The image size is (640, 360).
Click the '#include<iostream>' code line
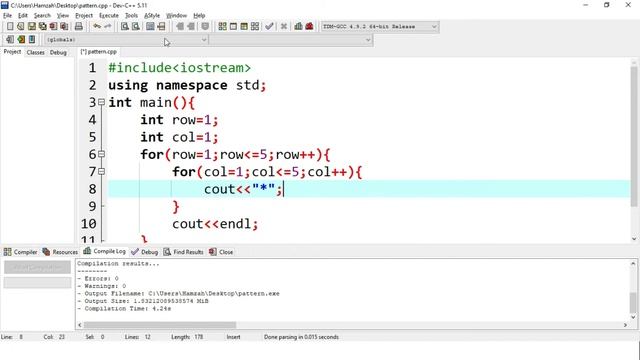pyautogui.click(x=180, y=68)
